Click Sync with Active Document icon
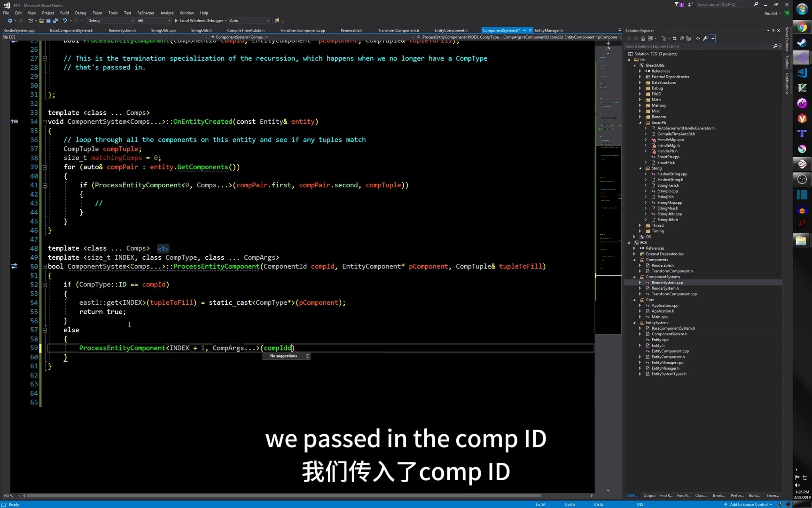The height and width of the screenshot is (508, 812). pos(674,39)
